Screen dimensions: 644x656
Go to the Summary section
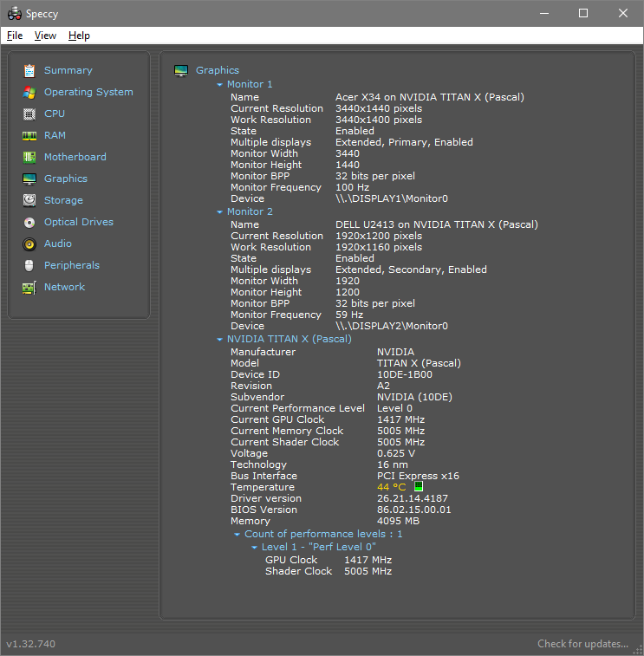(68, 70)
